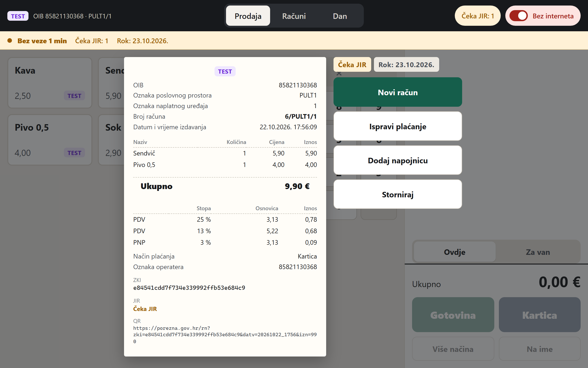The image size is (588, 368).
Task: Click the Gotovina payment button
Action: 453,315
